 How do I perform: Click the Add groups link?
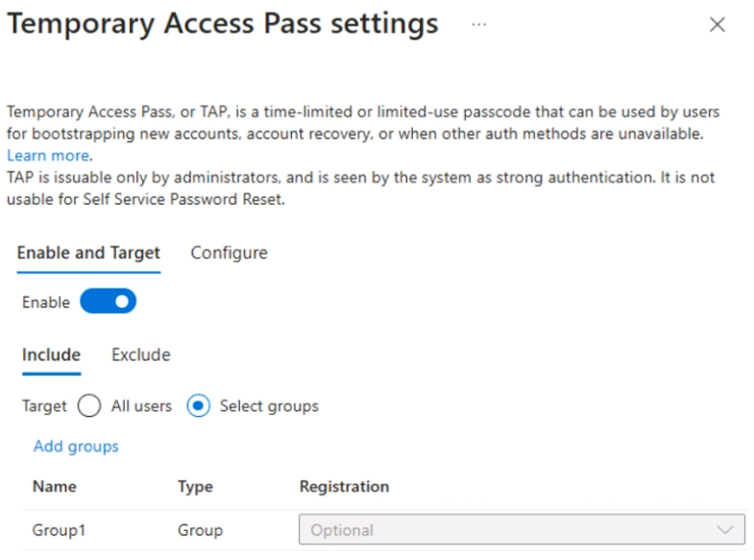pyautogui.click(x=76, y=447)
